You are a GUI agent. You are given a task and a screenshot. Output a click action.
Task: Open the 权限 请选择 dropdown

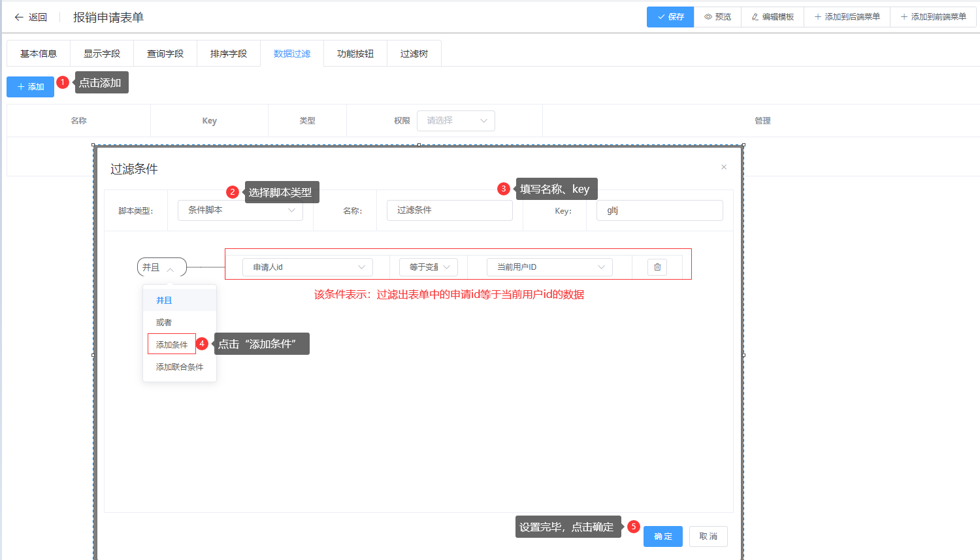pyautogui.click(x=455, y=121)
